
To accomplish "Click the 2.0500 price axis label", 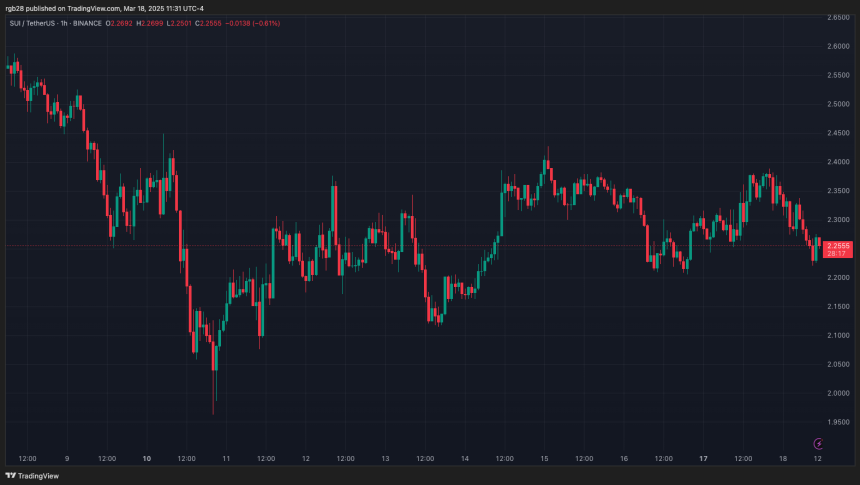I will (x=838, y=364).
